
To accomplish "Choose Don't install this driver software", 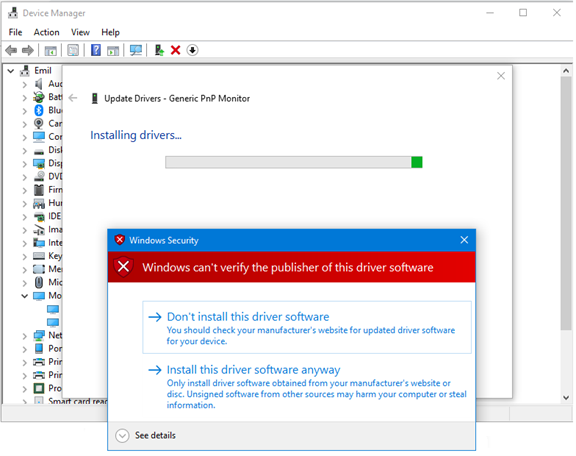I will (x=307, y=327).
